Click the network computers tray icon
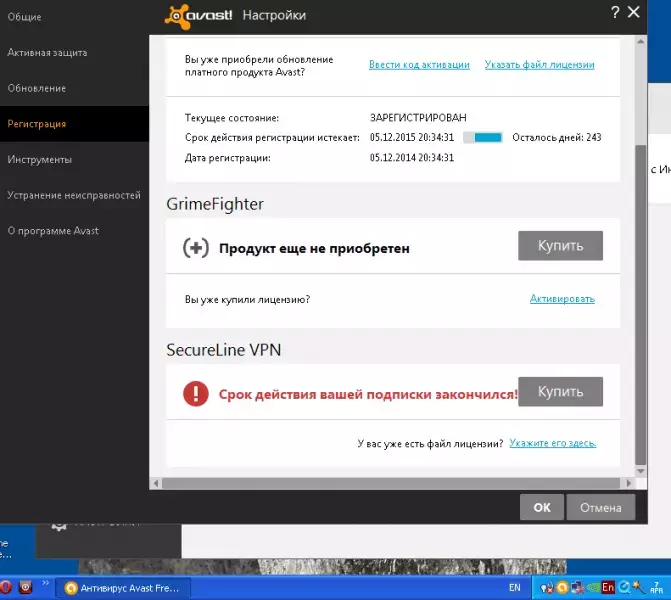 (577, 588)
